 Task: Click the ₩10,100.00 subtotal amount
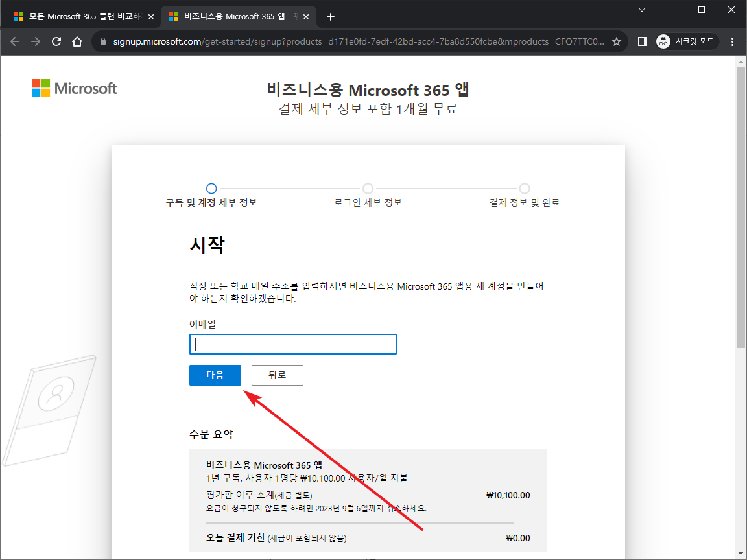508,495
